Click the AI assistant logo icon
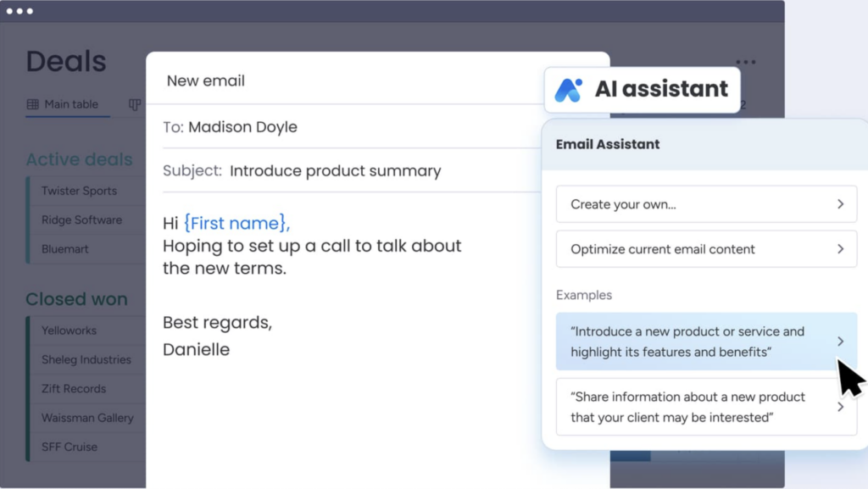Viewport: 868px width, 489px height. tap(568, 87)
